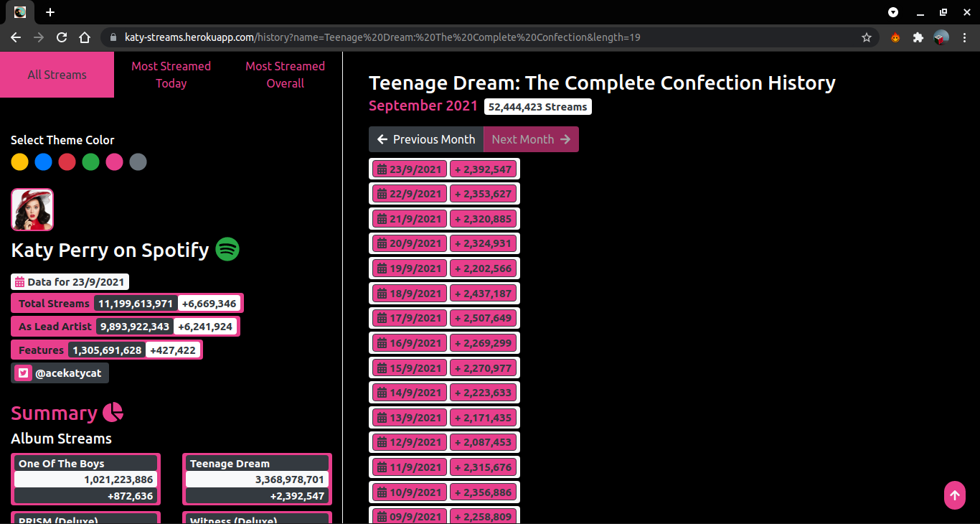This screenshot has height=524, width=980.
Task: Click the + 2,270,977 value
Action: (484, 368)
